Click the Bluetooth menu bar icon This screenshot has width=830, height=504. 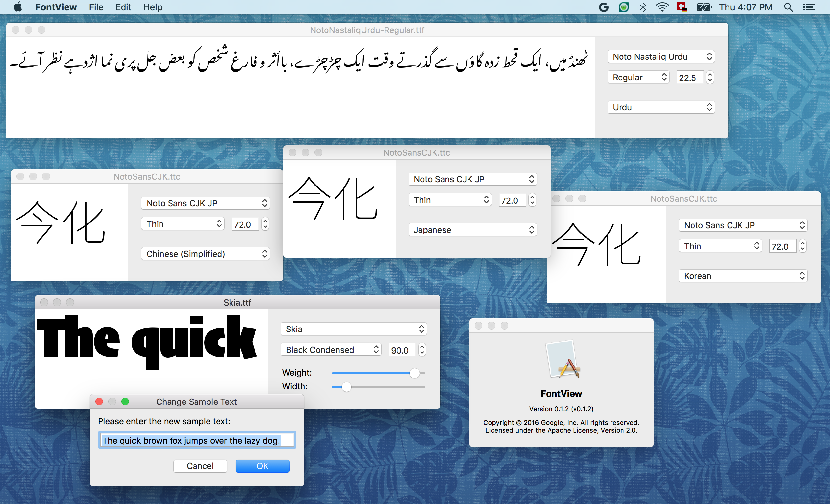(x=643, y=7)
